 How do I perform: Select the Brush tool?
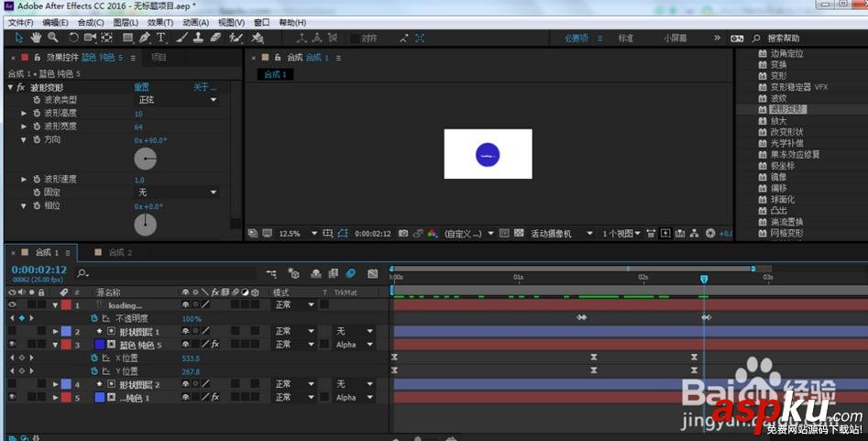(x=181, y=38)
